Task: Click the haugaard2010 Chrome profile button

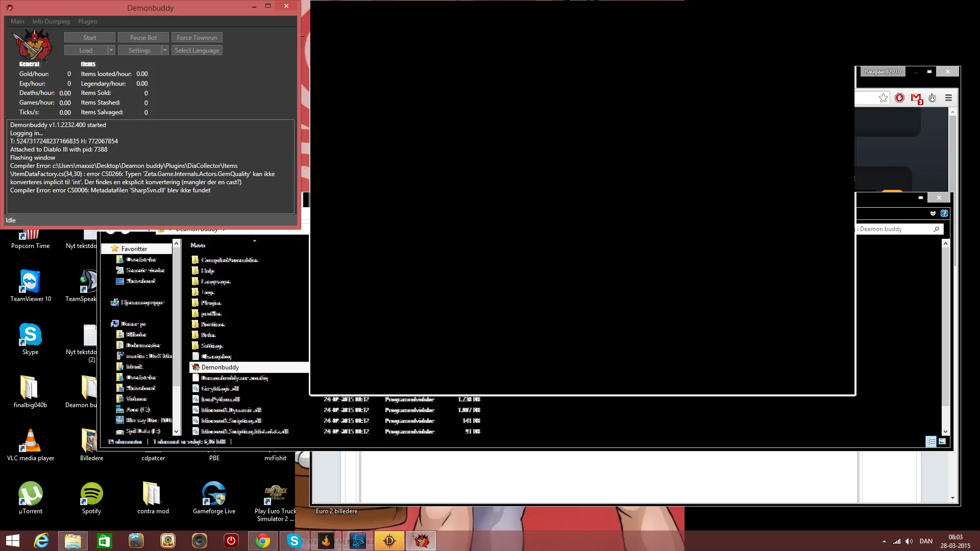Action: 883,71
